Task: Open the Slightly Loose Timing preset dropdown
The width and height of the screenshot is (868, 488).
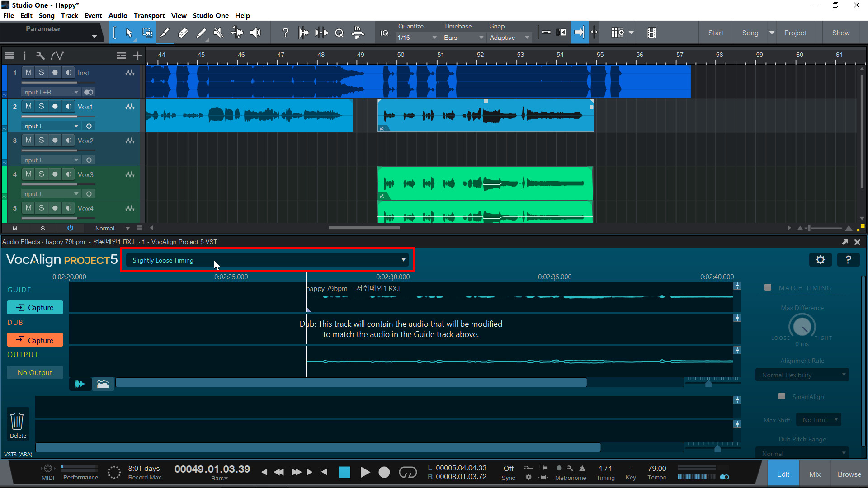Action: 268,260
